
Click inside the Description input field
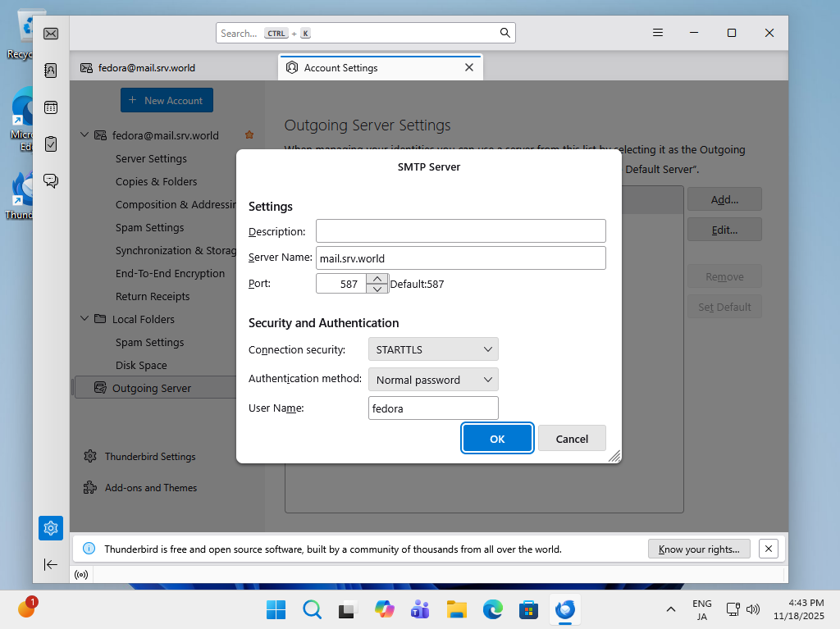(460, 230)
